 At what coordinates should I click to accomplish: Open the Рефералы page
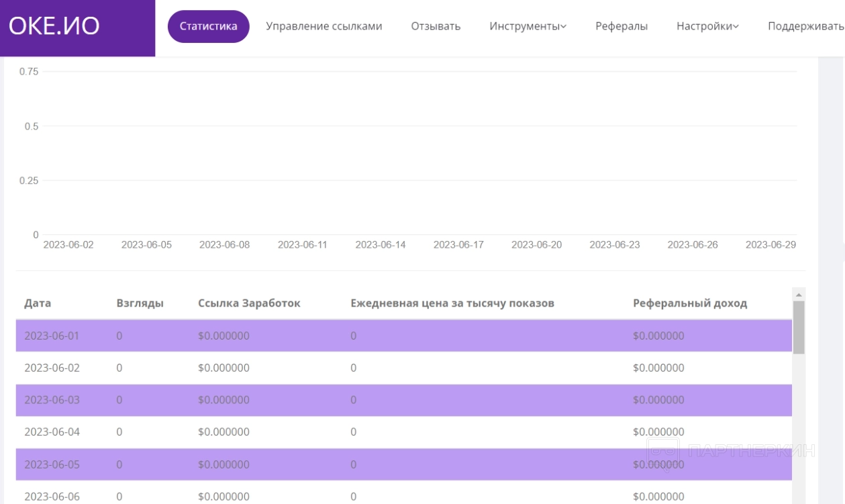coord(622,27)
